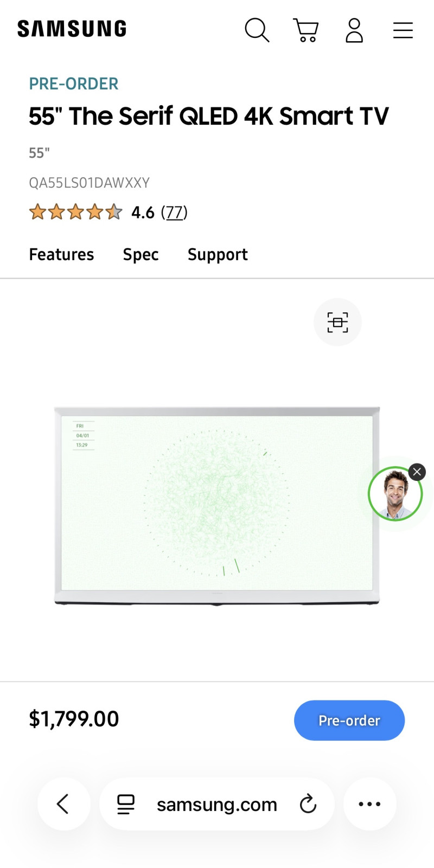Viewport: 434px width, 868px height.
Task: Switch to the Features tab
Action: click(61, 254)
